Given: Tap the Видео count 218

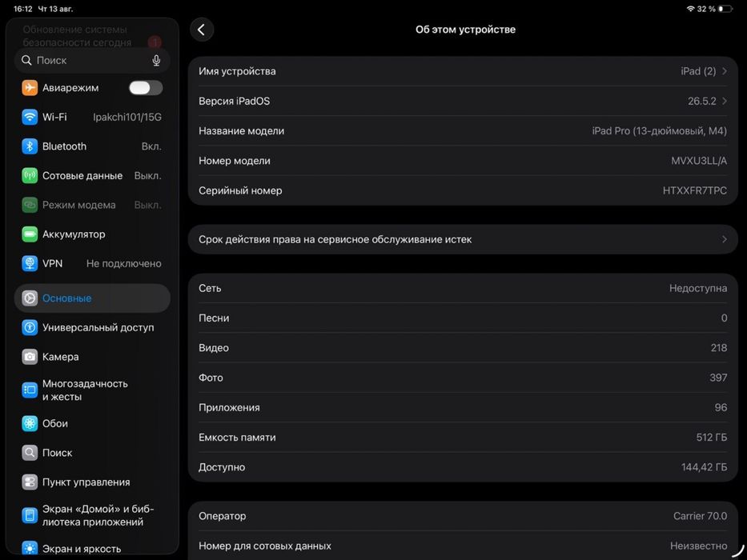Looking at the screenshot, I should pyautogui.click(x=719, y=348).
